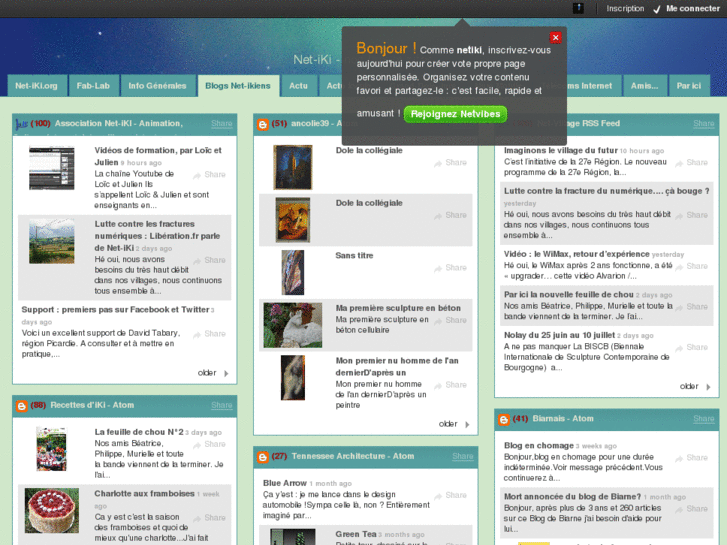The width and height of the screenshot is (727, 545).
Task: Close the Bonjour sign-up popup
Action: point(555,38)
